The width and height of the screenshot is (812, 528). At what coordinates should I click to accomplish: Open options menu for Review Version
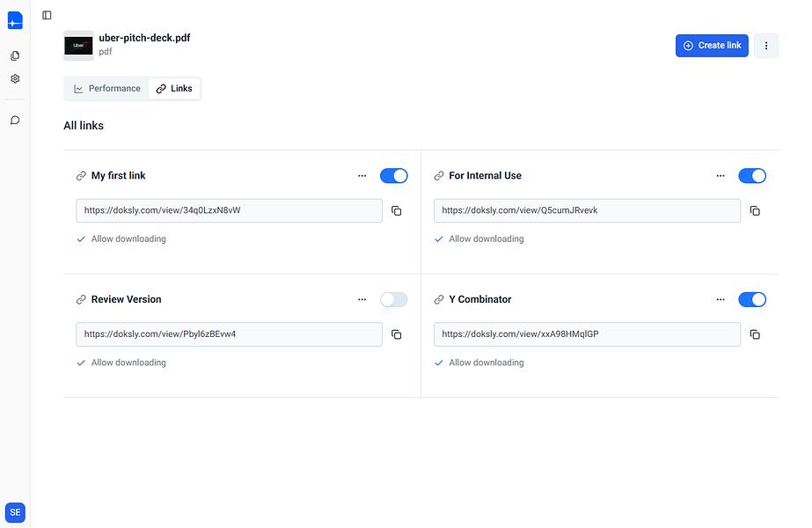click(x=362, y=299)
